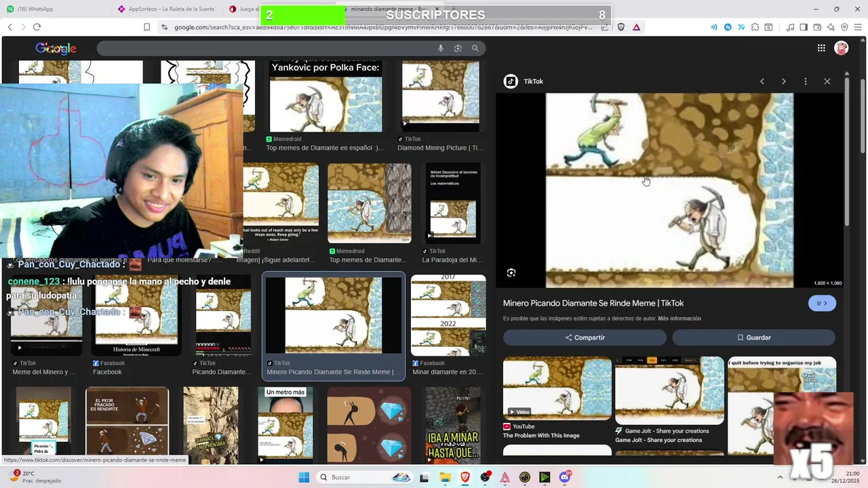Open the Más información link
Screen dimensions: 868x488
[679, 319]
